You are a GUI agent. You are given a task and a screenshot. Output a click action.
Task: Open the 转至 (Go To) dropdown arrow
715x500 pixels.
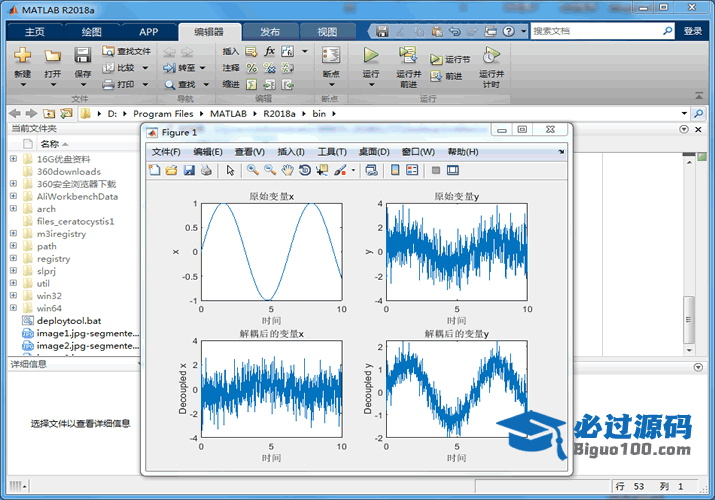coord(202,68)
